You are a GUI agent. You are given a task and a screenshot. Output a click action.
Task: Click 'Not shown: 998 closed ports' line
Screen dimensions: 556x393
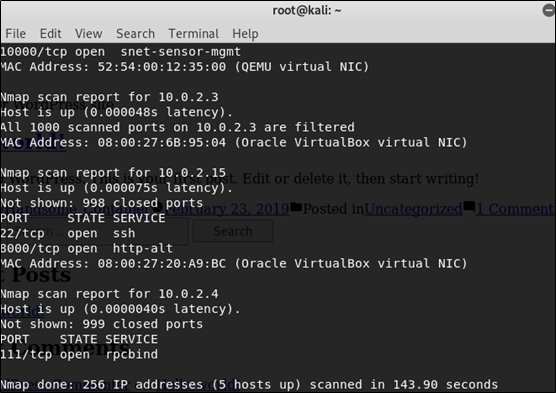[x=101, y=203]
